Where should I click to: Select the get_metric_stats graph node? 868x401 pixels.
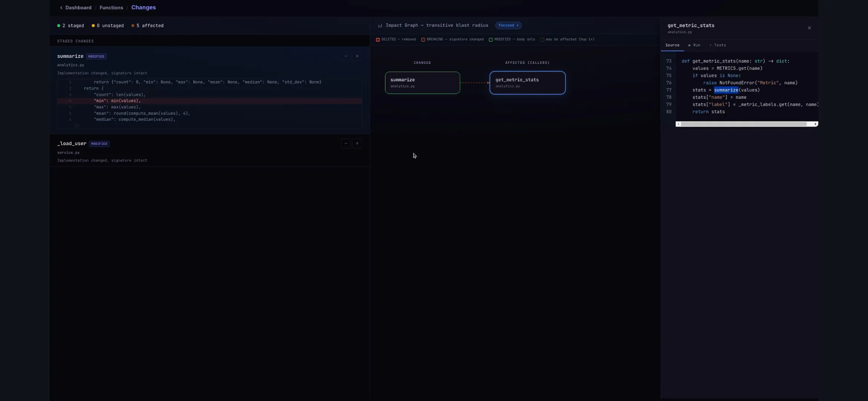pos(527,83)
